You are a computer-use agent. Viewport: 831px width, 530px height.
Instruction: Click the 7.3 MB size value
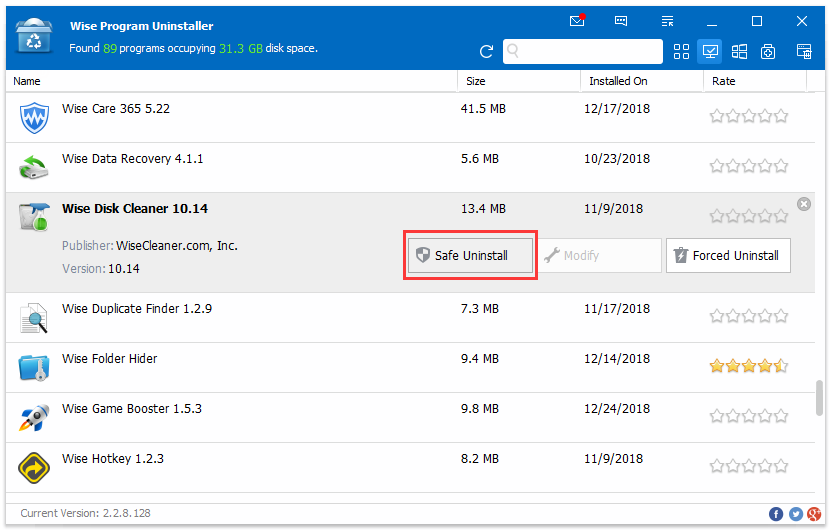coord(480,308)
